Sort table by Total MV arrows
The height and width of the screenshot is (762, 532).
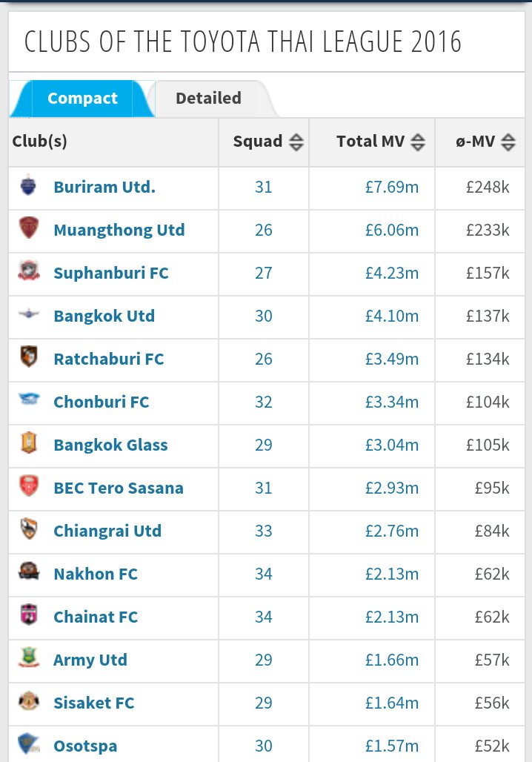[418, 142]
